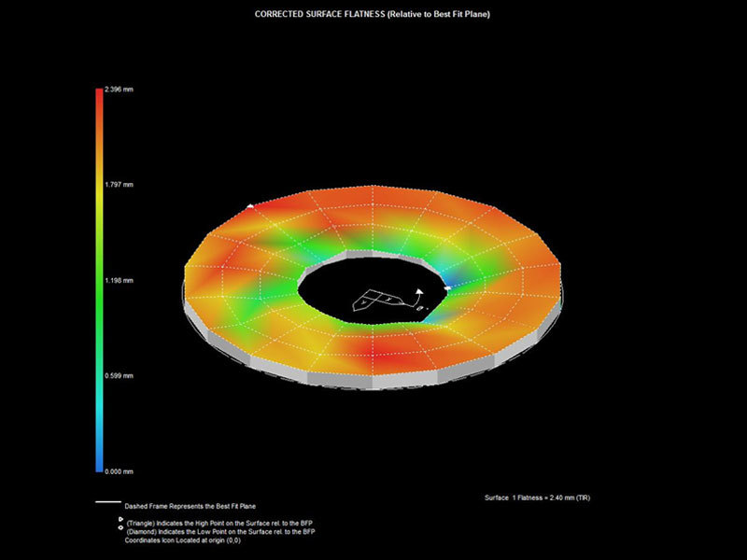Click the curved rotation arrow by the origin icon
Image resolution: width=747 pixels, height=560 pixels.
[x=417, y=298]
